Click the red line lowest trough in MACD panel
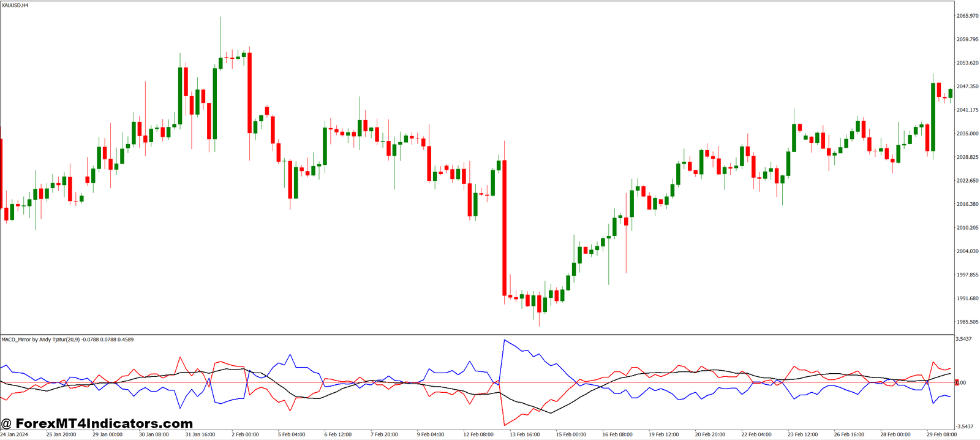Viewport: 980px width, 440px height. tap(504, 425)
